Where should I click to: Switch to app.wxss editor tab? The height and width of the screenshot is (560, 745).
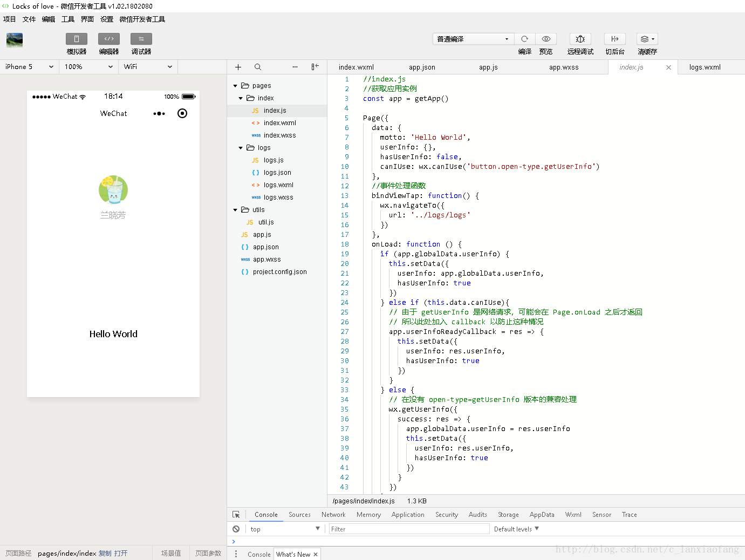pyautogui.click(x=564, y=67)
